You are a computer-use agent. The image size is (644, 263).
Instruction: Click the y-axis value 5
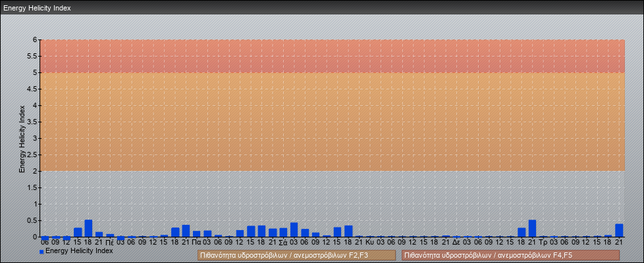(36, 72)
